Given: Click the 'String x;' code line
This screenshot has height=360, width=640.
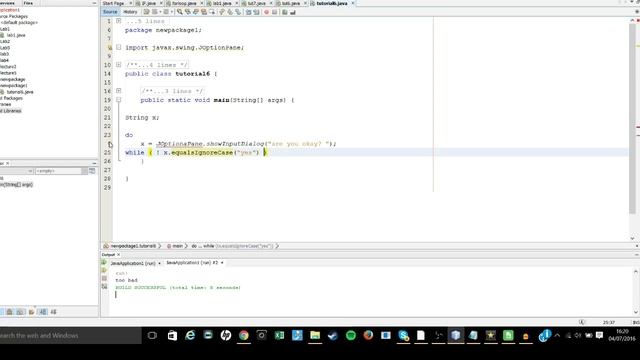Looking at the screenshot, I should (x=142, y=118).
